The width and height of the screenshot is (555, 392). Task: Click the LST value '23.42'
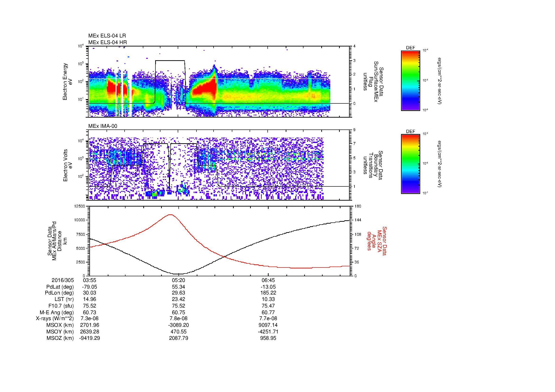coord(178,299)
